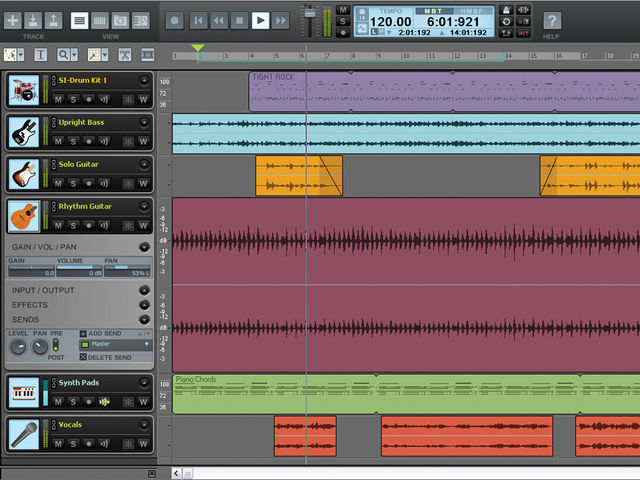This screenshot has height=480, width=640.
Task: Expand the INPUT / OUTPUT section
Action: [x=144, y=290]
